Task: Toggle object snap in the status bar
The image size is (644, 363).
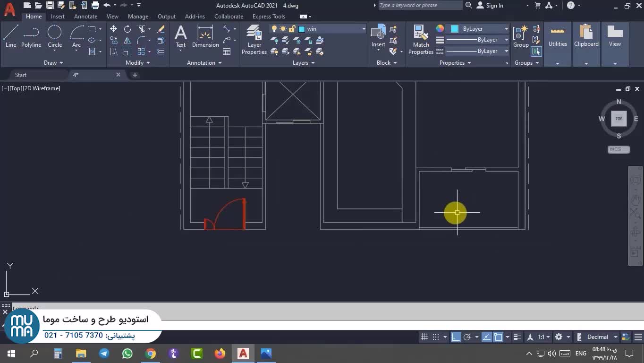Action: point(498,337)
